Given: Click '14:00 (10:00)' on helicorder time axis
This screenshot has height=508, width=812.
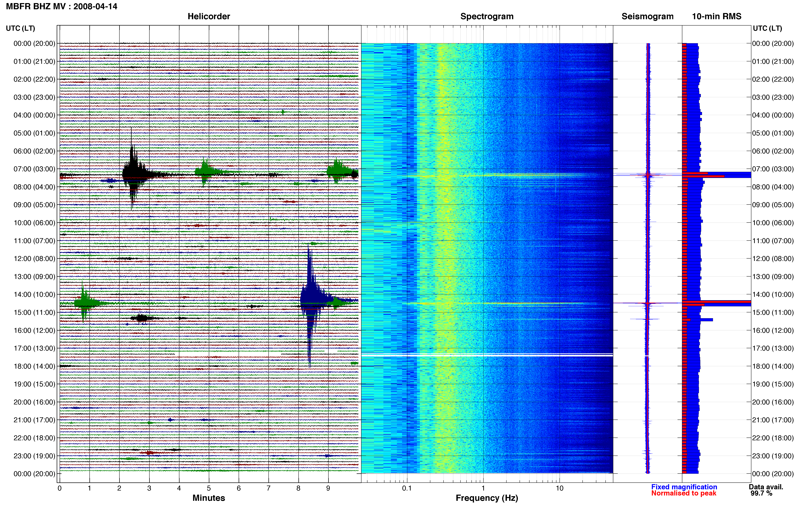Looking at the screenshot, I should tap(34, 295).
